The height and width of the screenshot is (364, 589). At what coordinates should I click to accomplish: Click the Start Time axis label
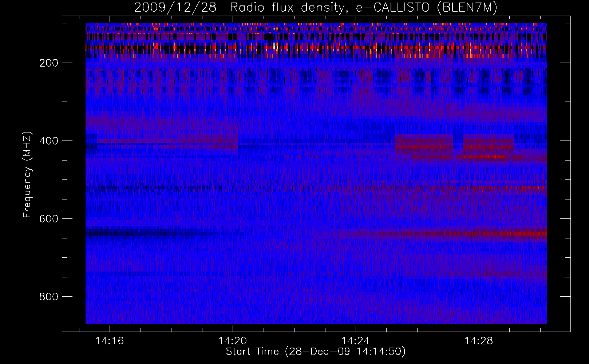[x=316, y=352]
